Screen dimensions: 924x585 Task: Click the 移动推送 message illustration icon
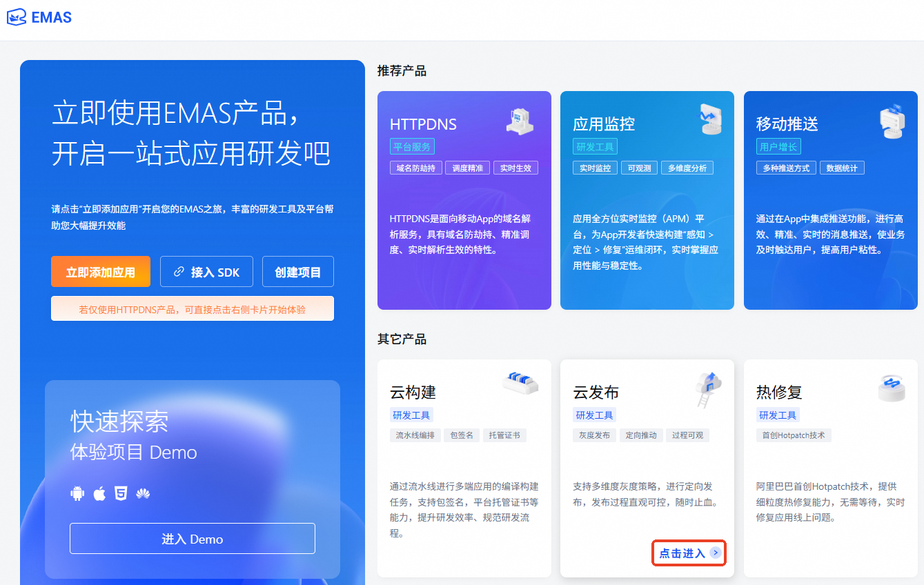click(892, 122)
